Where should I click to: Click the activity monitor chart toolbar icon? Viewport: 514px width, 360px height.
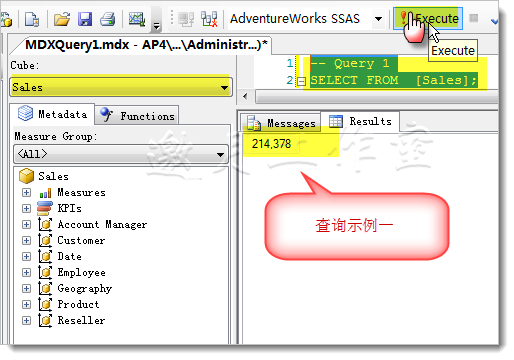(x=137, y=19)
